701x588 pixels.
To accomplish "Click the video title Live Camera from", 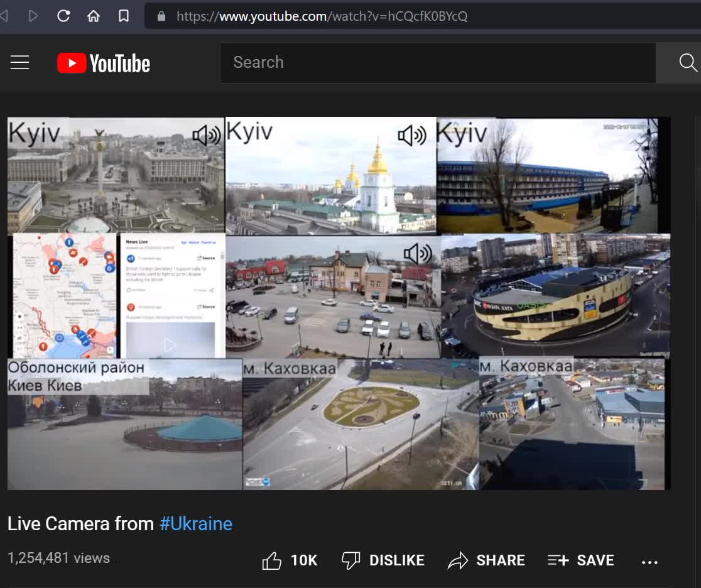I will coord(80,524).
